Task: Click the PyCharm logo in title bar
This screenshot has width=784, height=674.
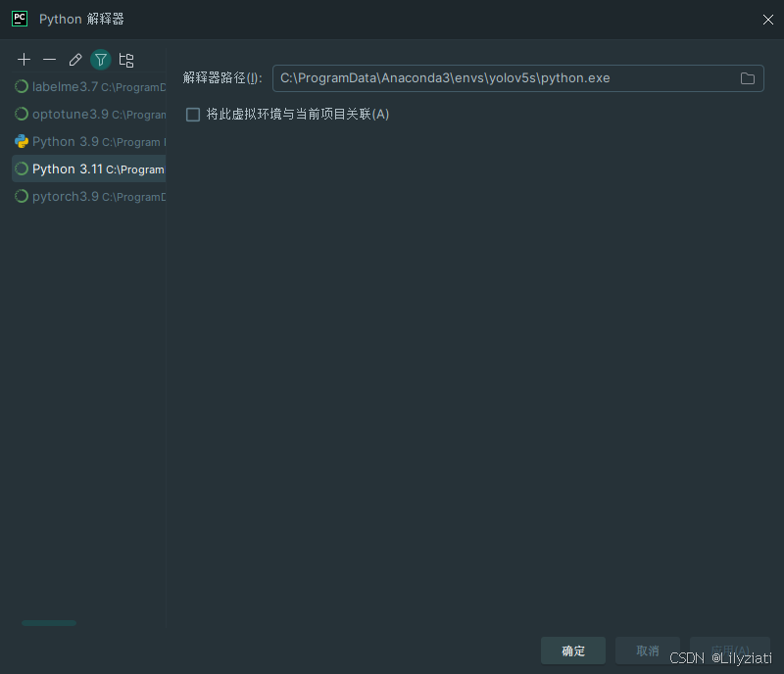Action: coord(20,19)
